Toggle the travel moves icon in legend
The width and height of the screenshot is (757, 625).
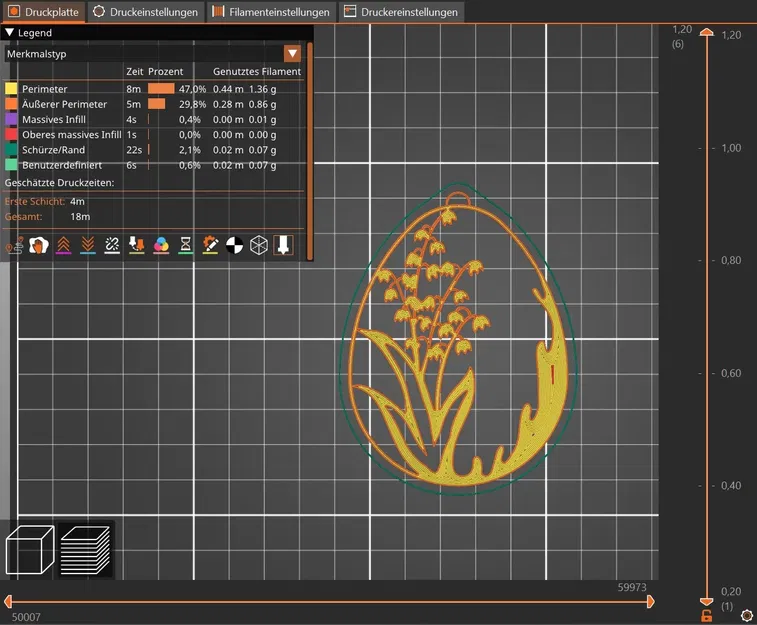click(14, 245)
